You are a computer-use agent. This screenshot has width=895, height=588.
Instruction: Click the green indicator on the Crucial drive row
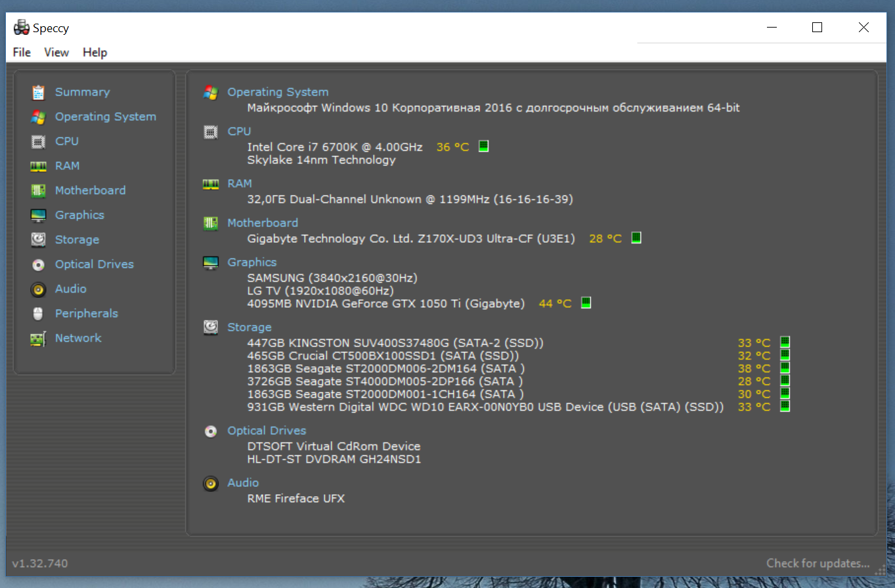point(785,355)
